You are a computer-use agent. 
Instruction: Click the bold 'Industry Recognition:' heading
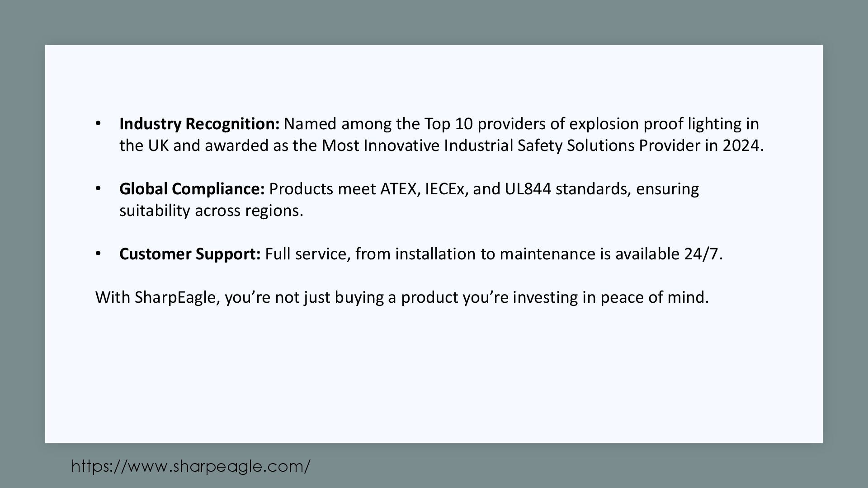[200, 124]
